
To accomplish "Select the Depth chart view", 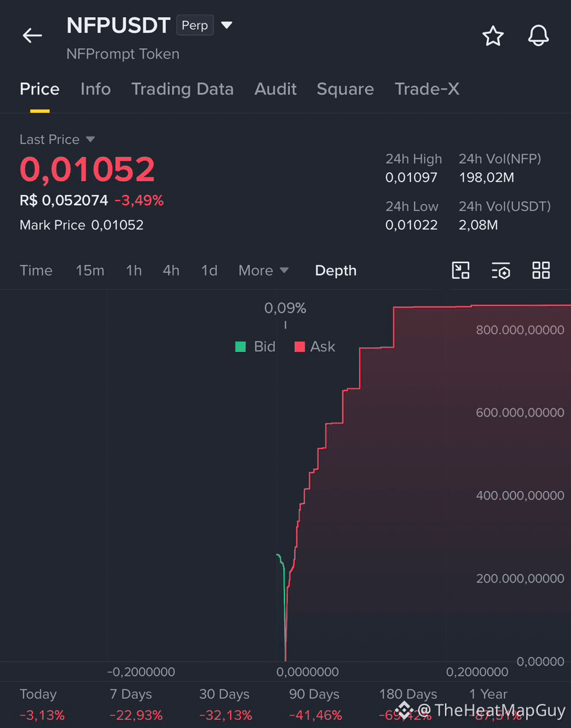I will point(335,271).
